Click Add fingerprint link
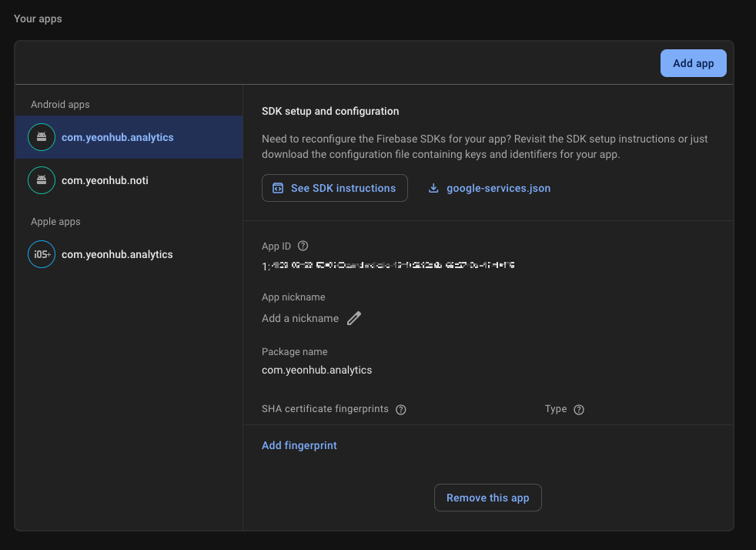The width and height of the screenshot is (756, 550). tap(299, 445)
